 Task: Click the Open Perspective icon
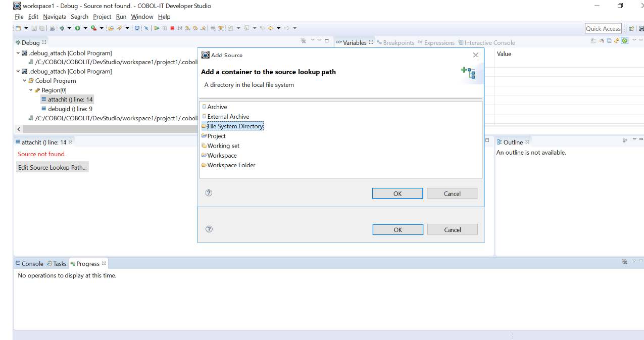tap(631, 29)
